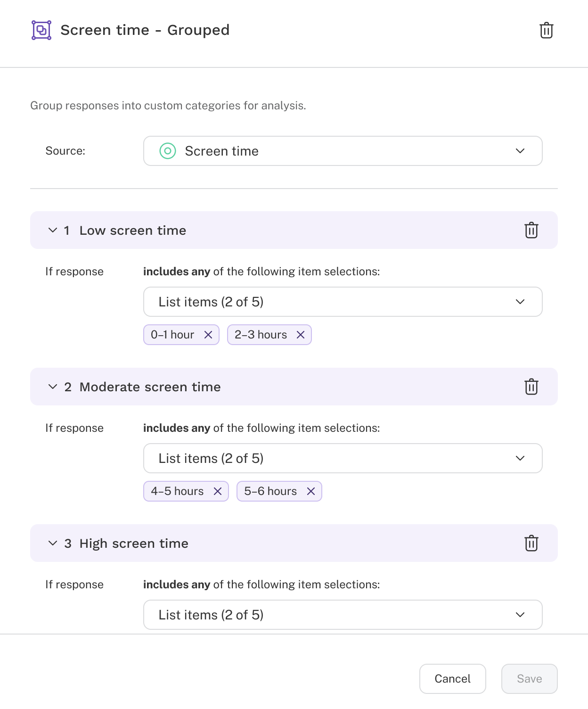Collapse the Low screen time group
588x709 pixels.
(x=52, y=230)
